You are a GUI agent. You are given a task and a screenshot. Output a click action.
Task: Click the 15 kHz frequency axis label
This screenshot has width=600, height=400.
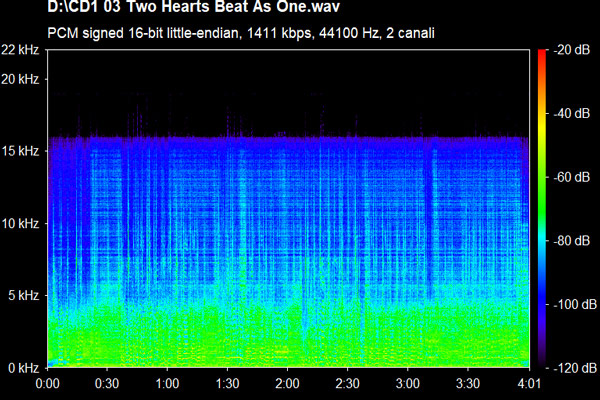[x=20, y=151]
